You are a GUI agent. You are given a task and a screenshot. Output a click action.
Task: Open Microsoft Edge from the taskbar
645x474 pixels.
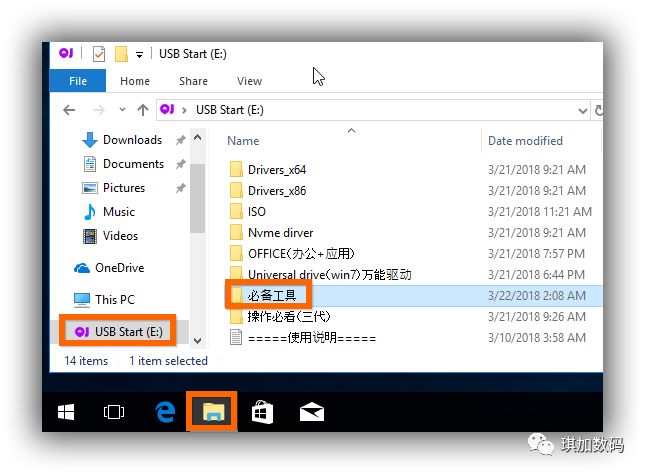click(164, 411)
